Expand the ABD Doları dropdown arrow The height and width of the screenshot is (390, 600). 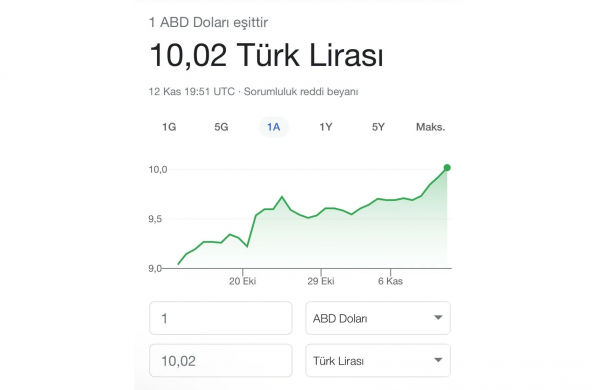coord(438,318)
